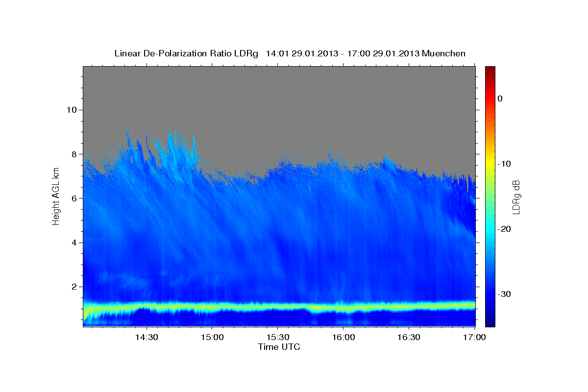
Task: Click the 16:30 time tick label
Action: click(x=409, y=338)
